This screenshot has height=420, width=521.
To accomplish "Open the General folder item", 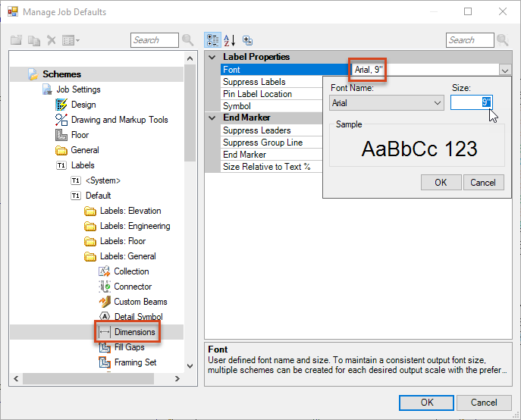I will 85,150.
